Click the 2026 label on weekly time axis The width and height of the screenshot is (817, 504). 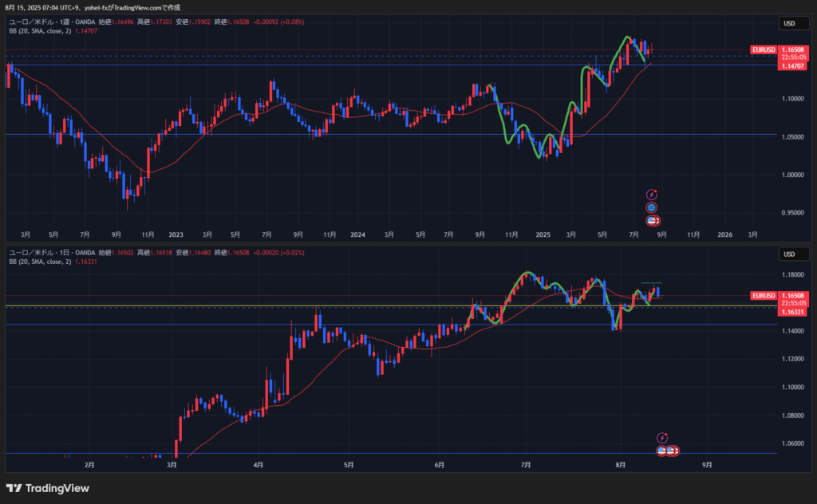coord(724,235)
